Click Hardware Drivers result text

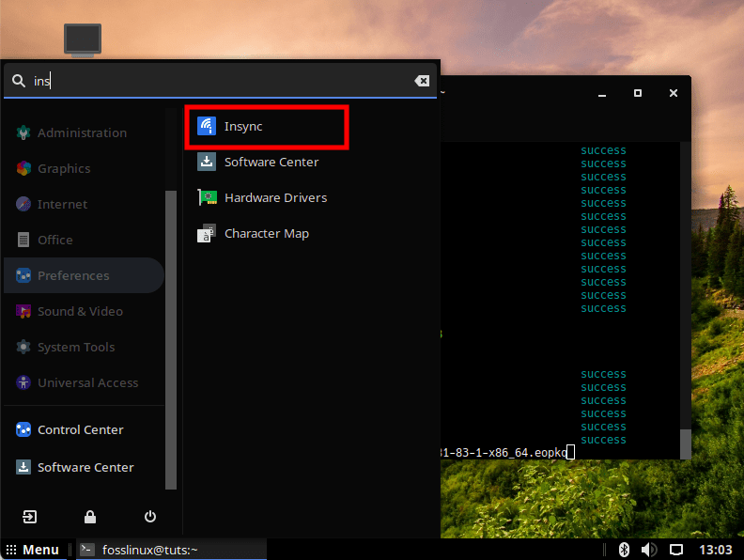(275, 197)
